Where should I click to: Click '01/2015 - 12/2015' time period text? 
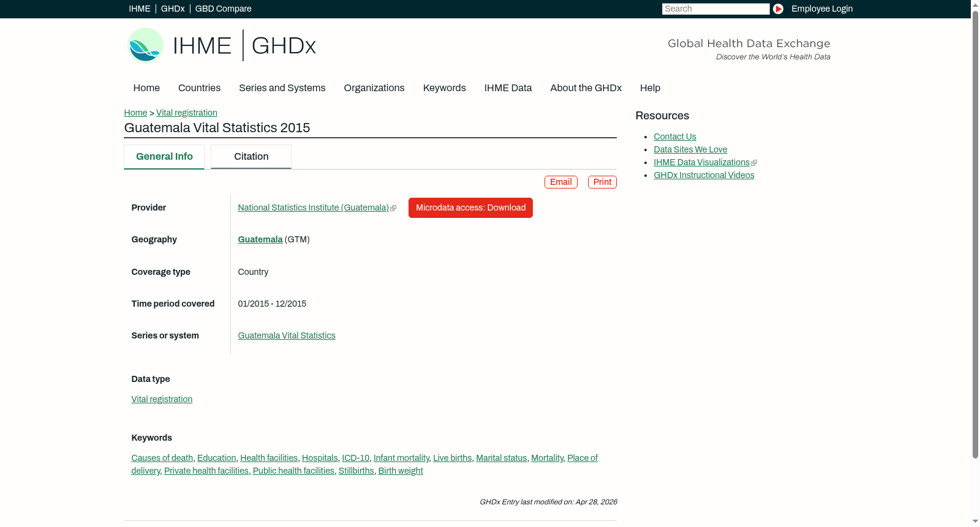click(272, 304)
